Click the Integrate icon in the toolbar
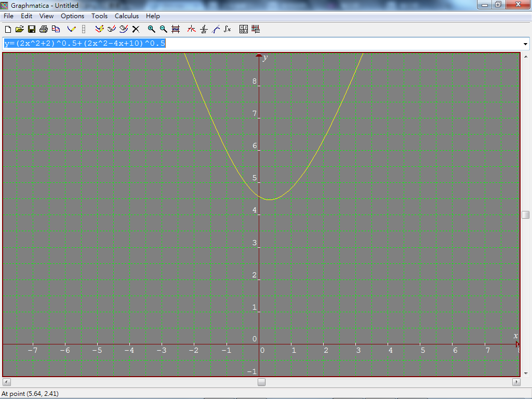 coord(228,29)
